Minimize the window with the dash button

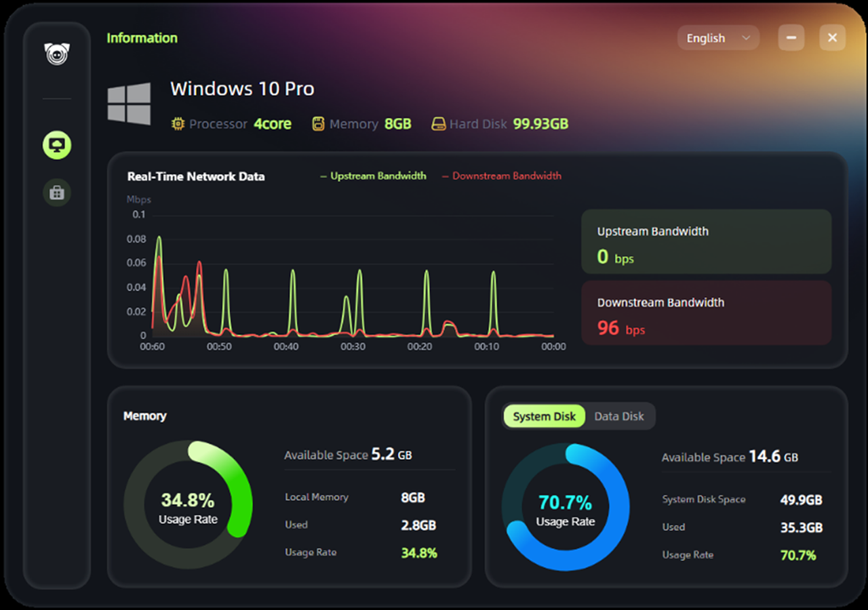tap(791, 38)
